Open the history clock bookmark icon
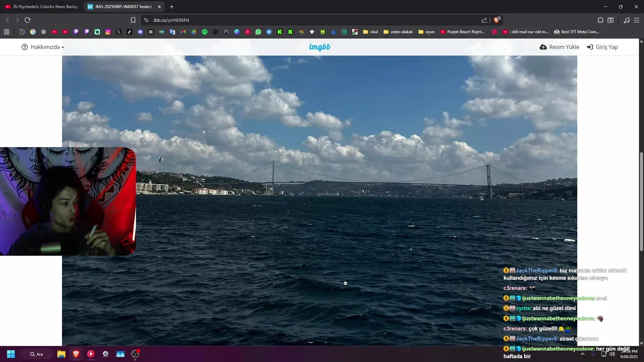This screenshot has width=644, height=362. click(x=22, y=32)
